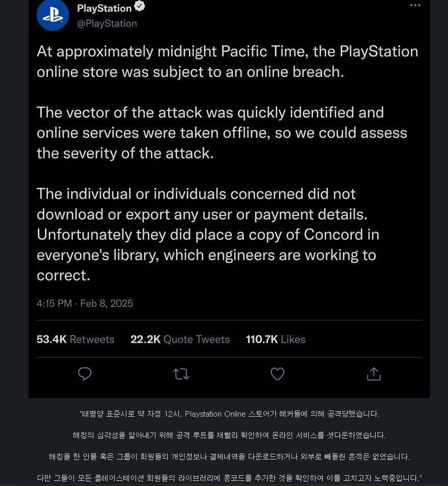Open the three-dot more options menu
This screenshot has height=486, width=448.
(x=415, y=5)
